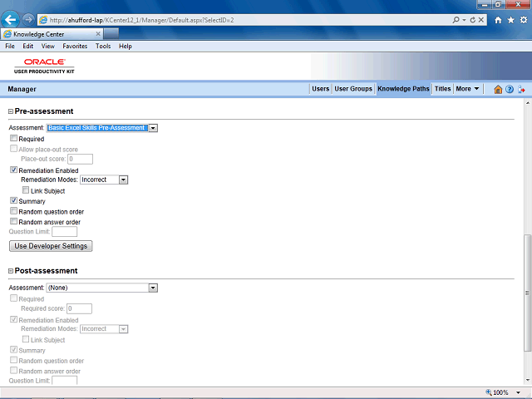Open the Help menu
Image resolution: width=532 pixels, height=399 pixels.
coord(126,47)
